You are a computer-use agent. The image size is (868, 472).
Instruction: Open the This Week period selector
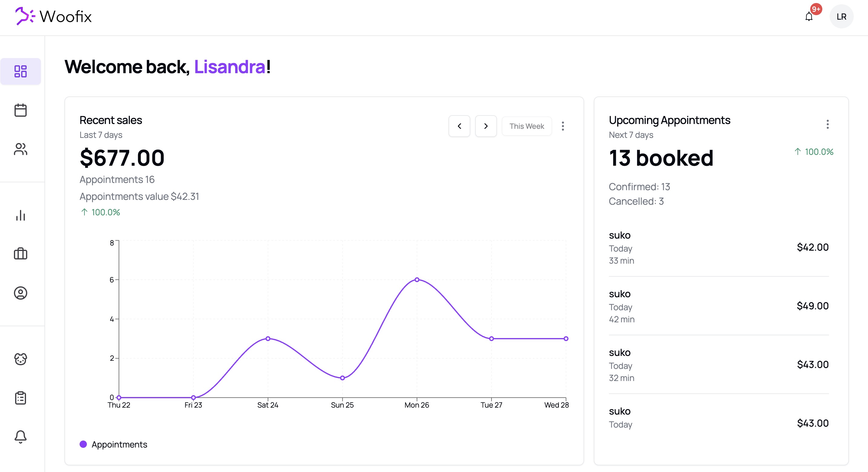(526, 126)
